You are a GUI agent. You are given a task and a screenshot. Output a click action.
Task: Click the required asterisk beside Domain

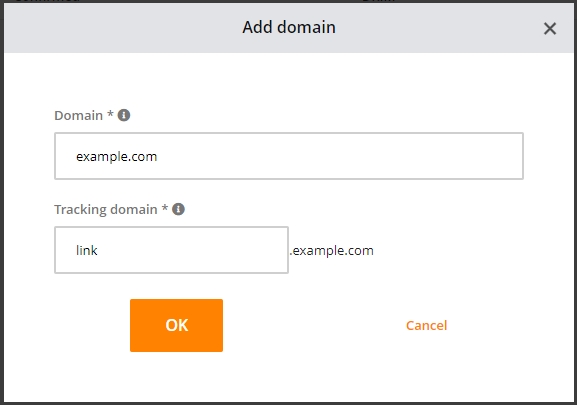pos(110,114)
